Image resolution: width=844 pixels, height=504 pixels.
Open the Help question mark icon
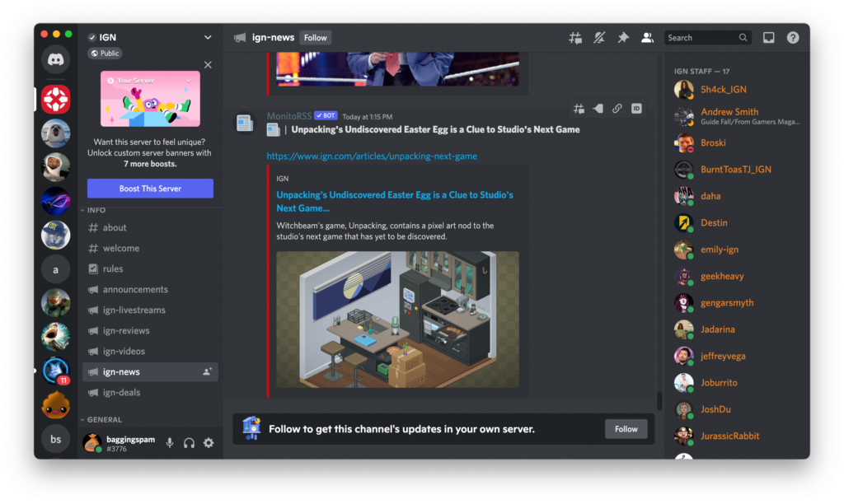[793, 38]
